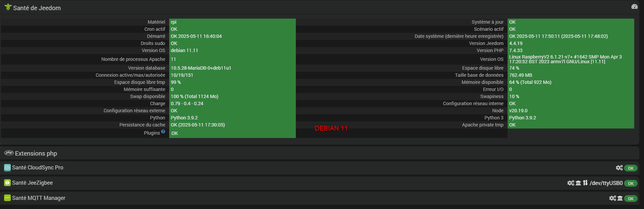
Task: Click JeeZigbee daemon building icon
Action: [x=578, y=183]
